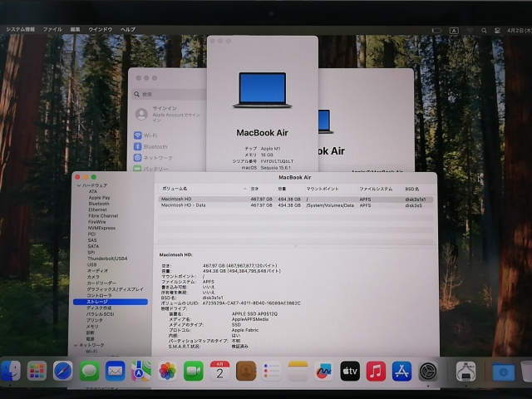Select メモリ in hardware list
This screenshot has width=532, height=399.
click(92, 327)
